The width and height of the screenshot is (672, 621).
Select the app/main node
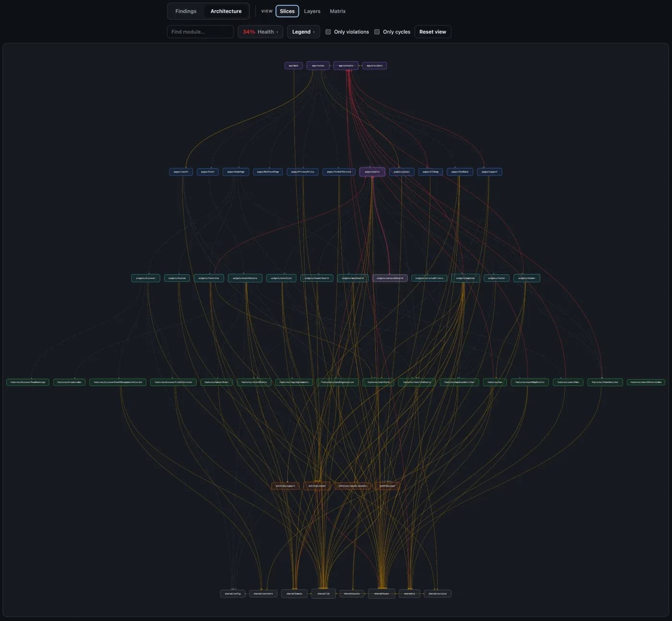point(294,65)
